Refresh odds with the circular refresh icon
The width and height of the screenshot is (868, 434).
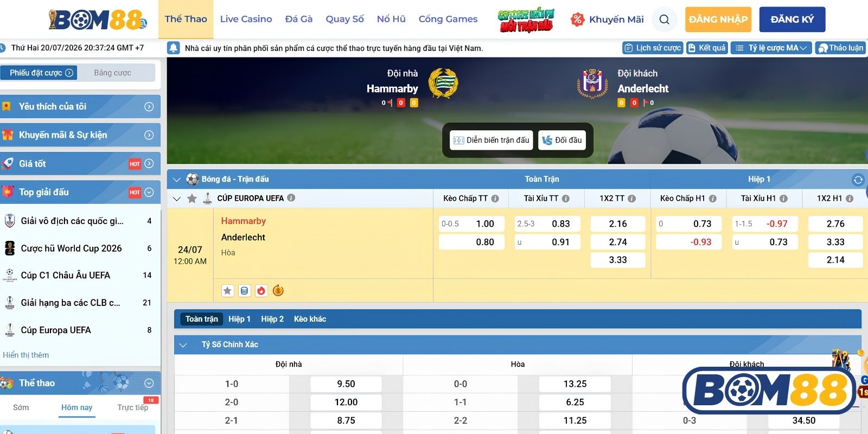[x=858, y=180]
